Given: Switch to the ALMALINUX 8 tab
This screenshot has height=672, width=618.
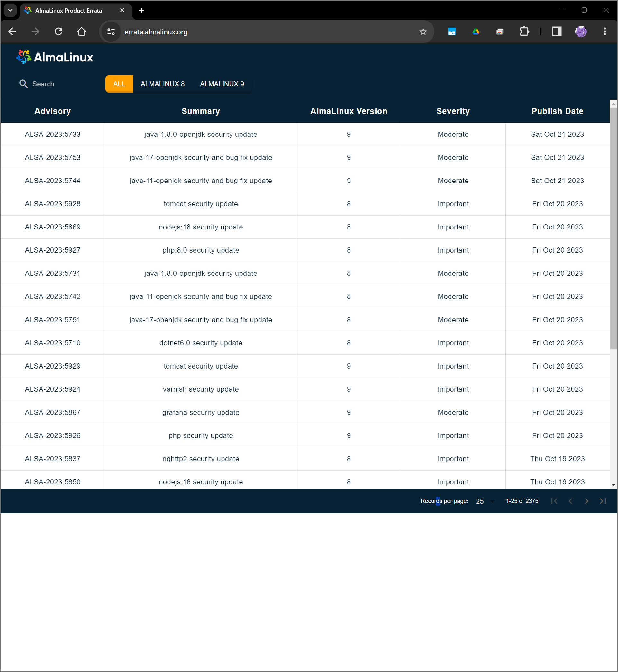Looking at the screenshot, I should click(162, 84).
